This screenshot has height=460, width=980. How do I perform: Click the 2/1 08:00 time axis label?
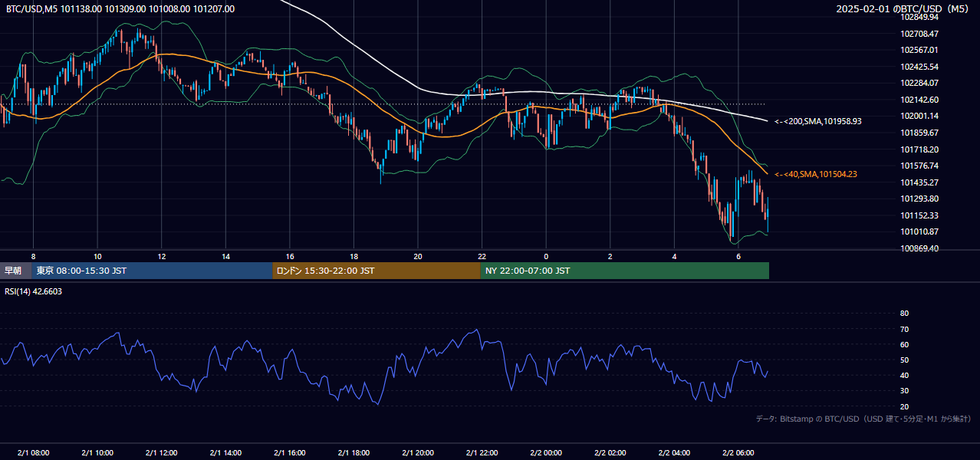[x=33, y=453]
